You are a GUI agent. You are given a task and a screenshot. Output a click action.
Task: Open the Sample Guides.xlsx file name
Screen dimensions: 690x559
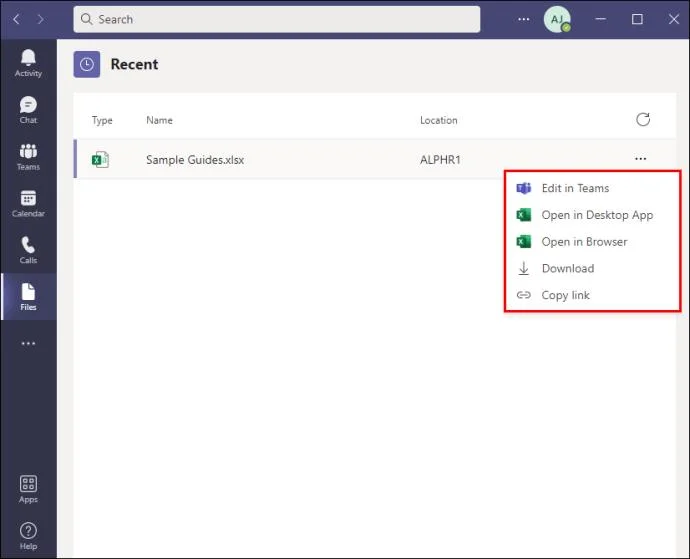[195, 160]
